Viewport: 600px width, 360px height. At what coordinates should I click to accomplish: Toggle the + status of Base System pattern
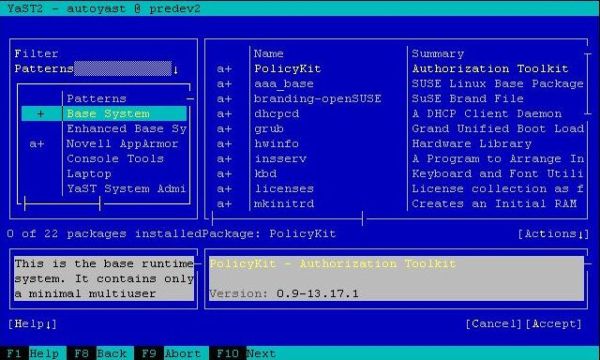(41, 114)
